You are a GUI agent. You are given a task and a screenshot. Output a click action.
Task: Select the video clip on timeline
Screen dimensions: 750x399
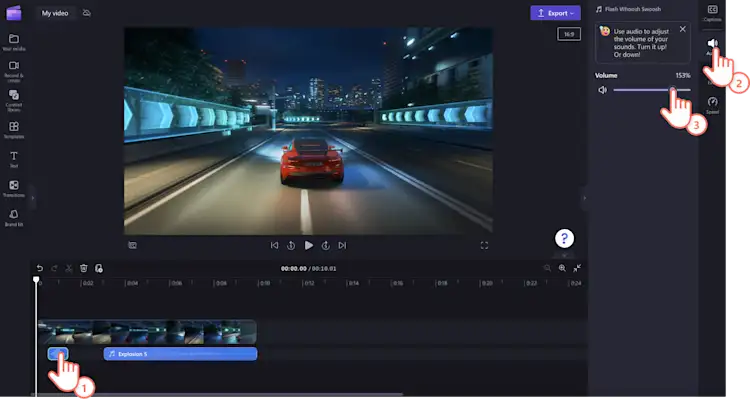click(147, 332)
